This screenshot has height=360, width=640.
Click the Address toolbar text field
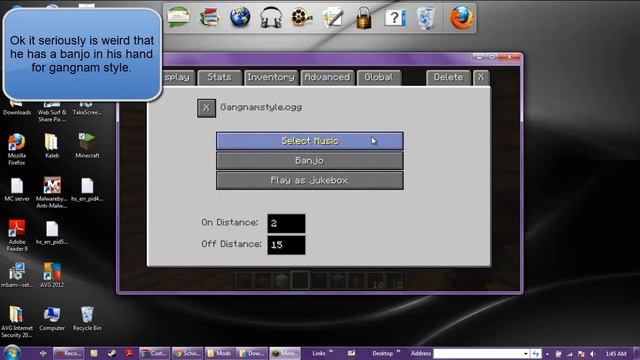coord(478,353)
